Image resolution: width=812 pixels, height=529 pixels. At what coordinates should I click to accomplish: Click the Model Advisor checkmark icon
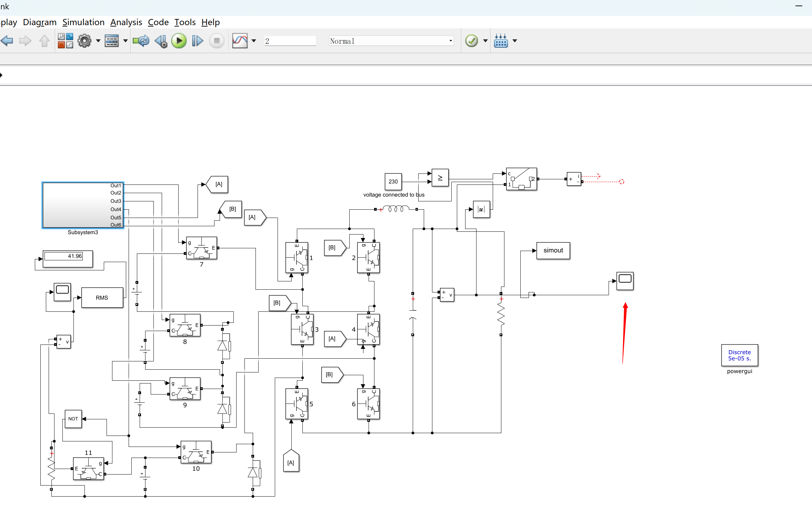point(471,41)
